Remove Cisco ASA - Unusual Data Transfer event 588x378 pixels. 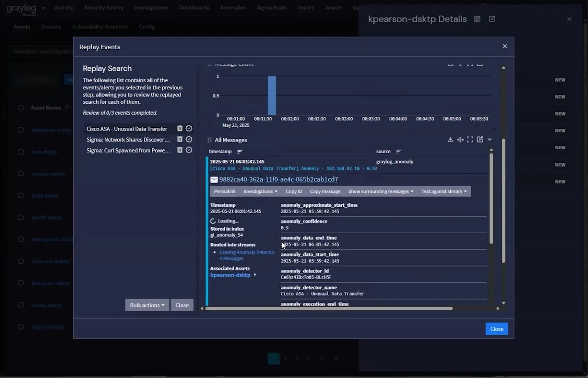(180, 128)
